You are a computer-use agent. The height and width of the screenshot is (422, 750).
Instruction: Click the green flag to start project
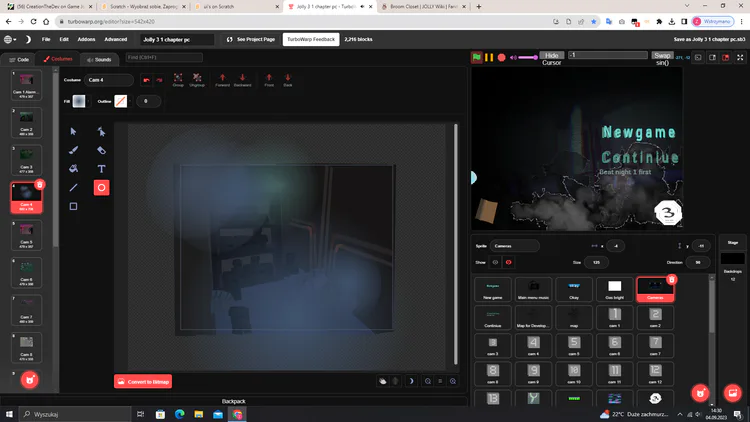point(476,57)
